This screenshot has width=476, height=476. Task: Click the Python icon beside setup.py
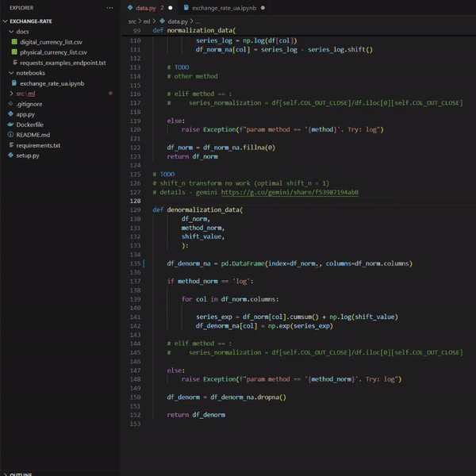pos(10,155)
